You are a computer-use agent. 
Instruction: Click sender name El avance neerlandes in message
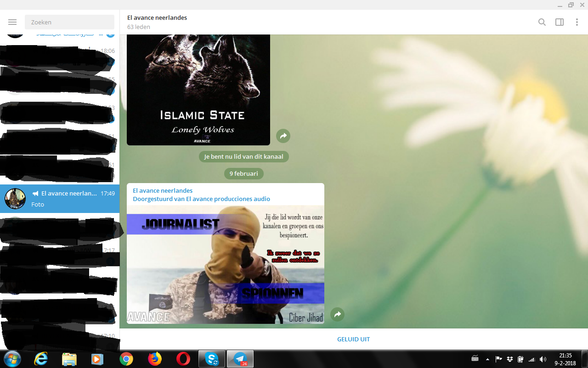coord(163,190)
